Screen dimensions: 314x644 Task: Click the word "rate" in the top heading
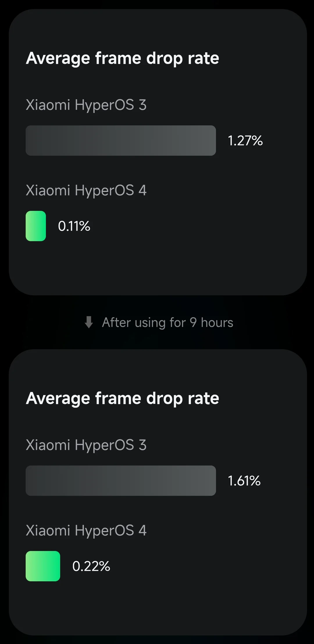(x=203, y=59)
